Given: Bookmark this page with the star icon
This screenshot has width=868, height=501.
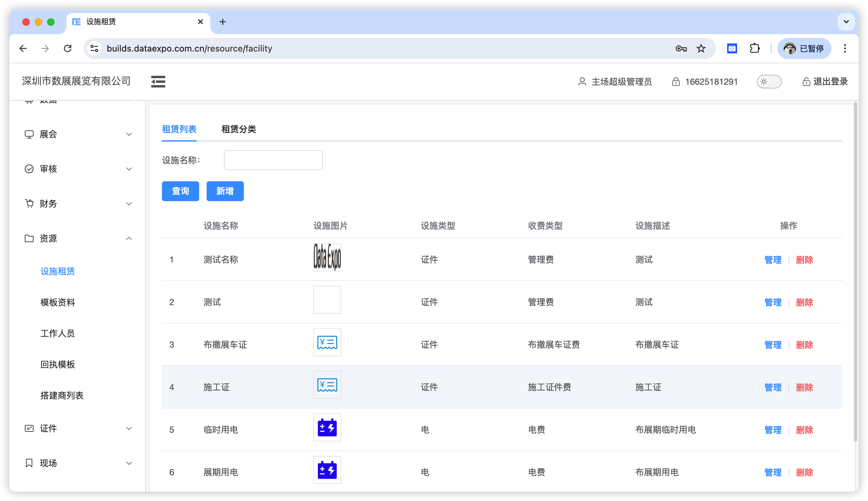Looking at the screenshot, I should tap(701, 48).
